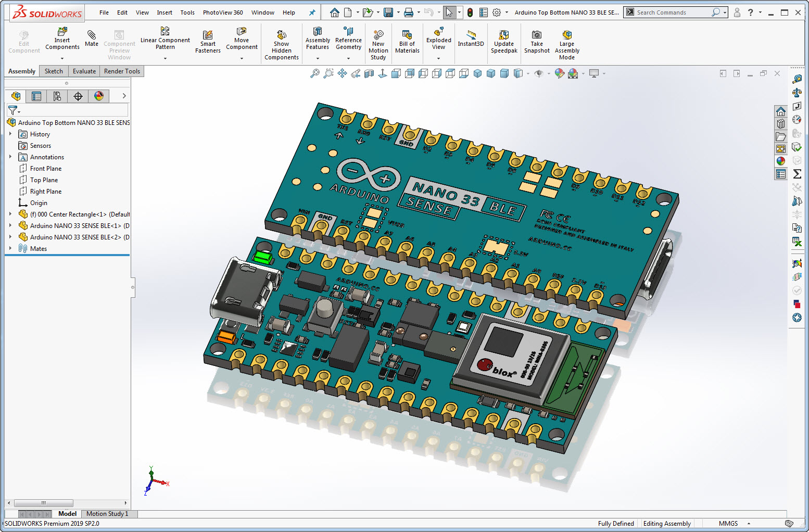Select the Right Plane tree item

click(x=46, y=191)
